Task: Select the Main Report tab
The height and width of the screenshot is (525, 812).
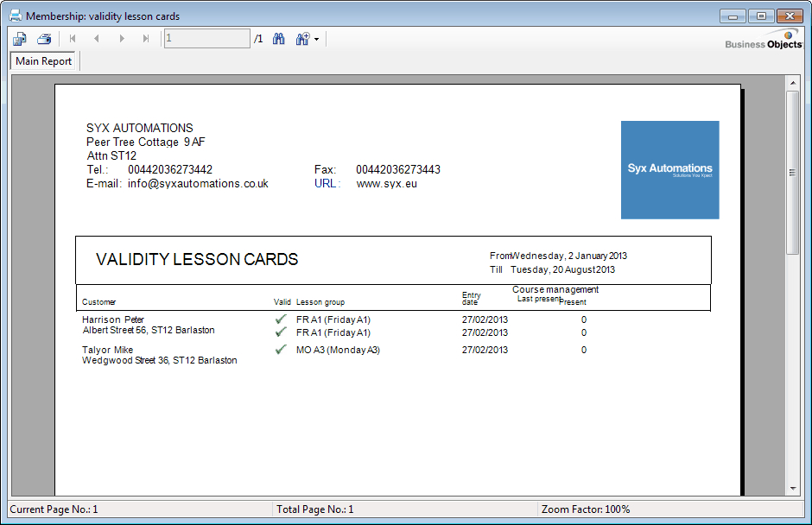Action: click(x=44, y=61)
